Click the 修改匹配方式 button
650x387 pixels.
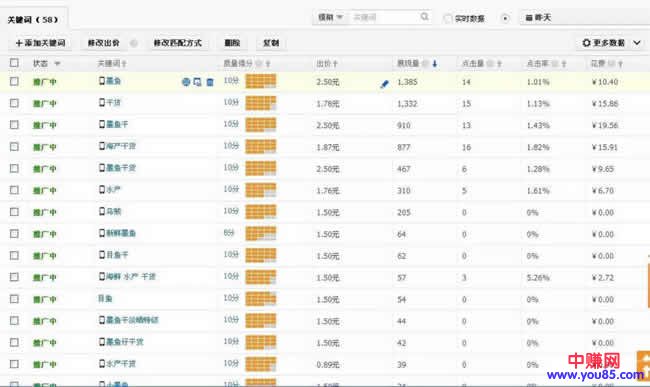click(x=177, y=43)
